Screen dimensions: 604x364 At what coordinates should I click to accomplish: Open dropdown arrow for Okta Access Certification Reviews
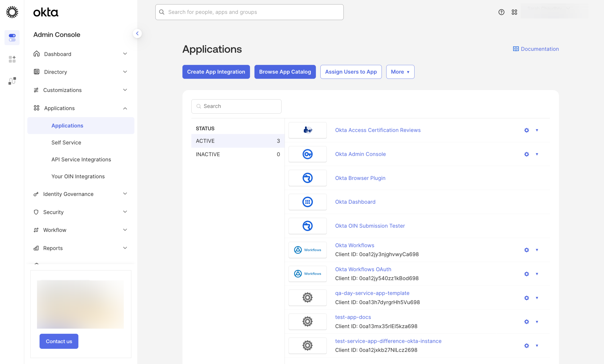coord(537,130)
